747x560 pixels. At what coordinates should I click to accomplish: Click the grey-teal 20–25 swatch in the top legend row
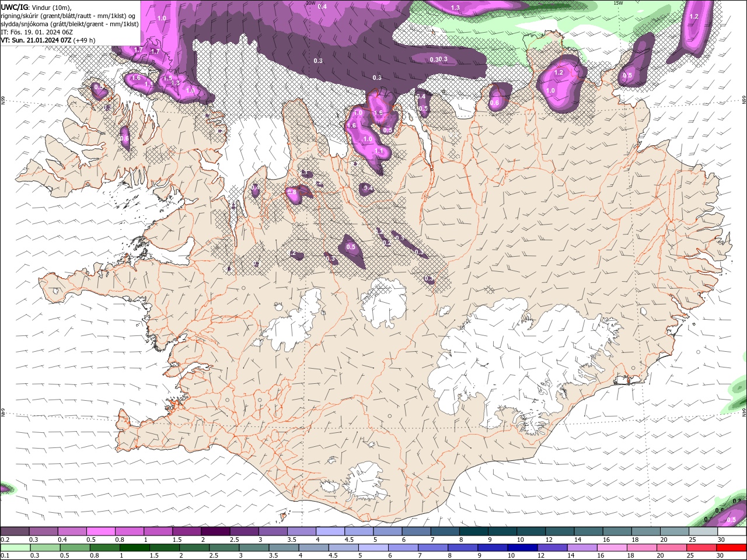(x=675, y=531)
